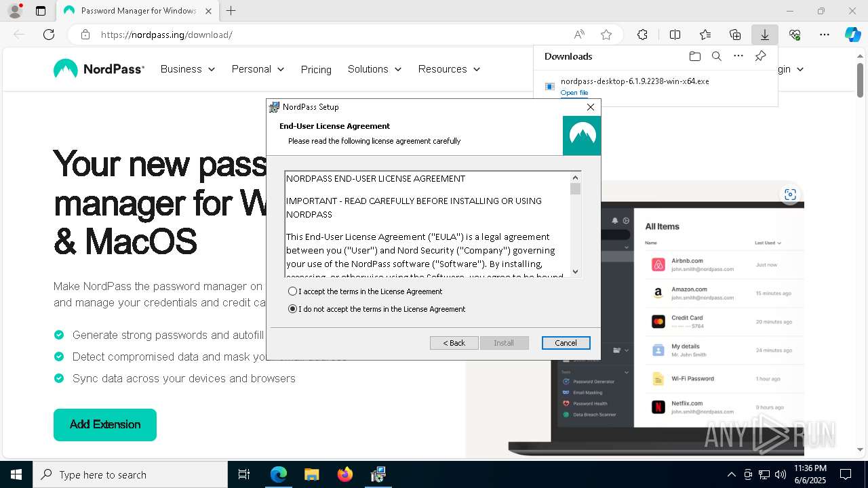The height and width of the screenshot is (488, 868).
Task: Click the Windows taskbar search box
Action: [130, 474]
